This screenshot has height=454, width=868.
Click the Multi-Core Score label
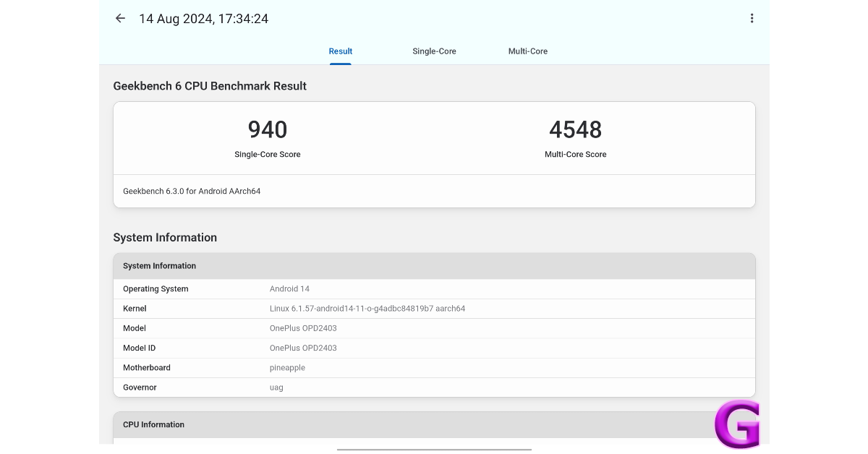pos(576,155)
